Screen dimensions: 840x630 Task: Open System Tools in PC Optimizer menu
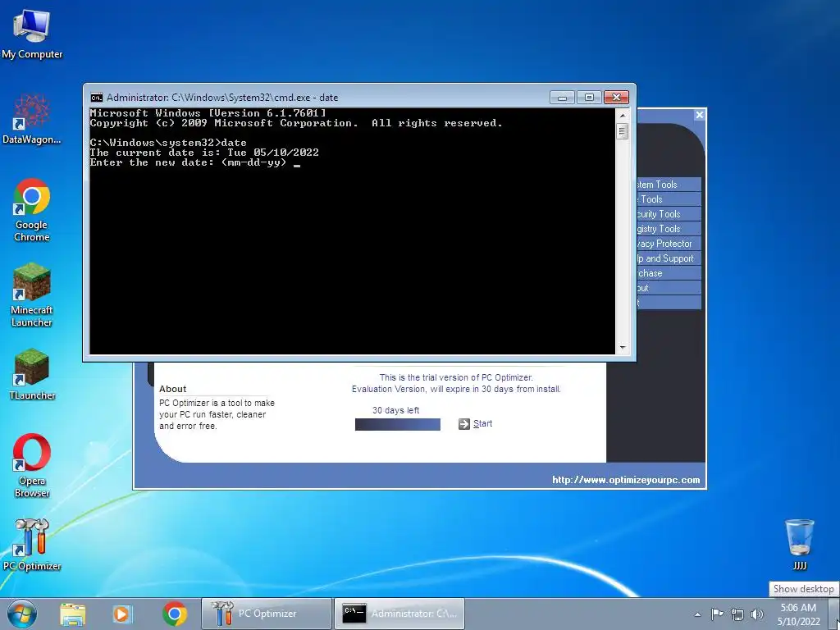[669, 185]
